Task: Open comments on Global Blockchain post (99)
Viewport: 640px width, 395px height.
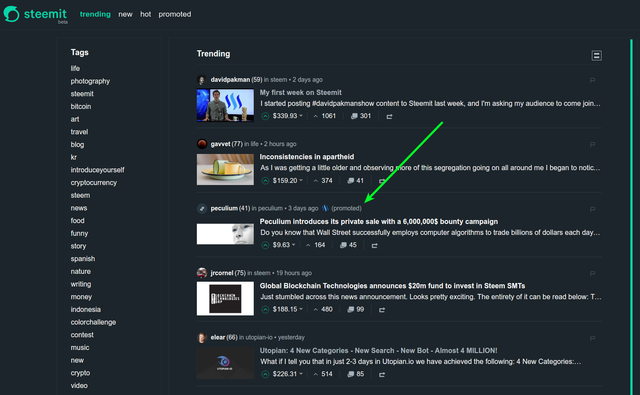Action: tap(355, 310)
